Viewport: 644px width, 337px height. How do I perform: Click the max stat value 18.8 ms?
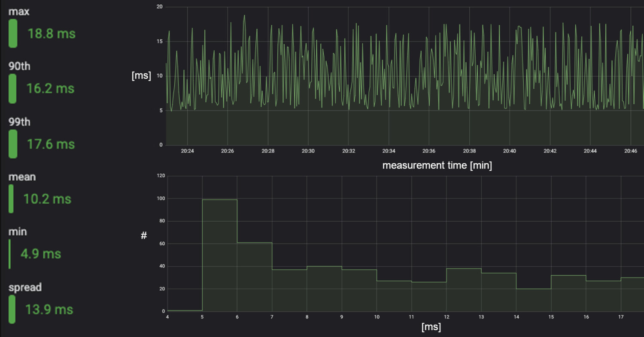[52, 34]
